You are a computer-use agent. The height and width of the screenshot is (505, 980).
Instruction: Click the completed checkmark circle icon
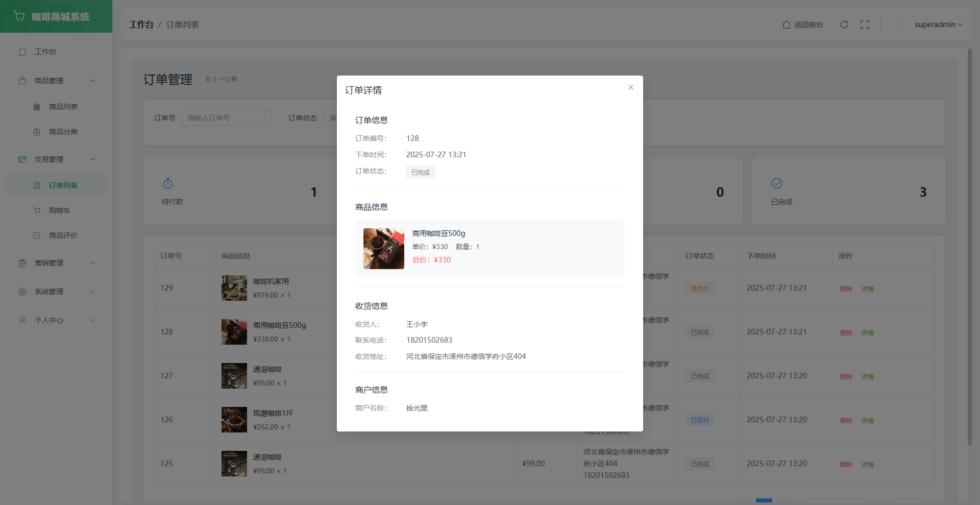click(777, 183)
